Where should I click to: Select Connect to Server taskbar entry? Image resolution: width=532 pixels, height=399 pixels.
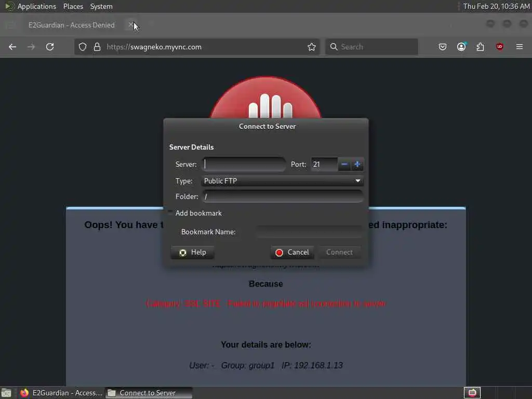click(149, 393)
